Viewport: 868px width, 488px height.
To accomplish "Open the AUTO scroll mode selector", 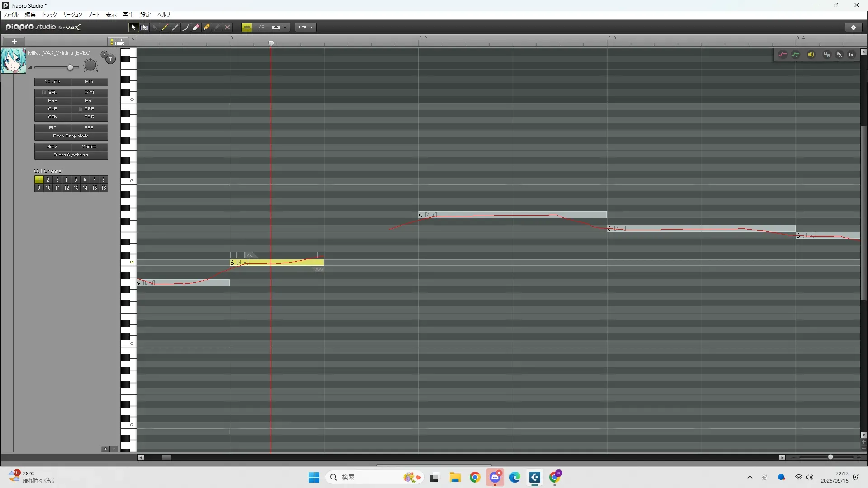I will pyautogui.click(x=306, y=28).
